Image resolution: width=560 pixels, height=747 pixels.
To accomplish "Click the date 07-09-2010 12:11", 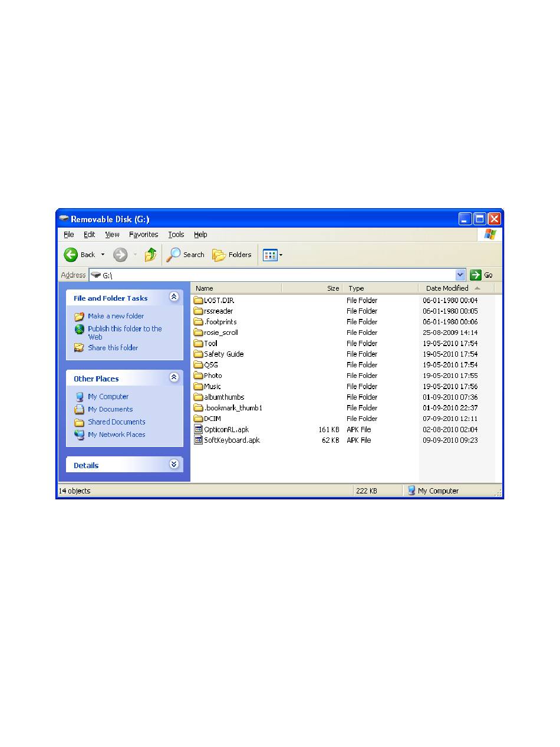I will pos(450,419).
